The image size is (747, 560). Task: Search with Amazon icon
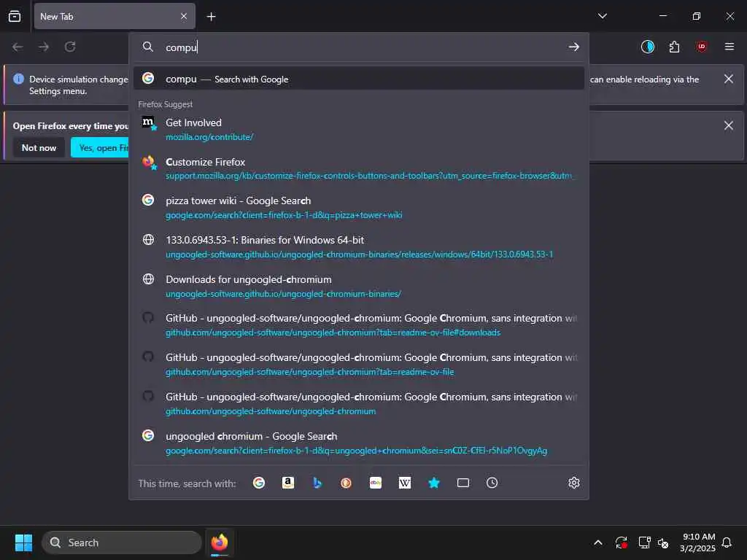click(287, 483)
